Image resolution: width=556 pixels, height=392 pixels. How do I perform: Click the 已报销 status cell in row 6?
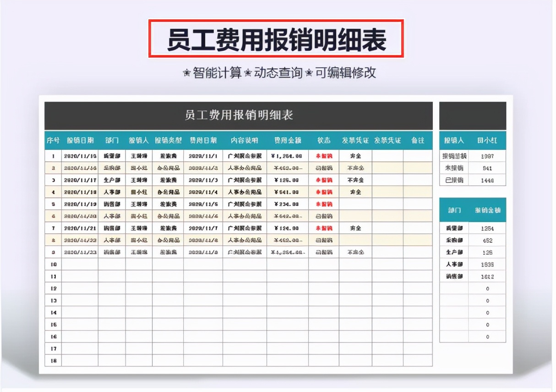(324, 216)
